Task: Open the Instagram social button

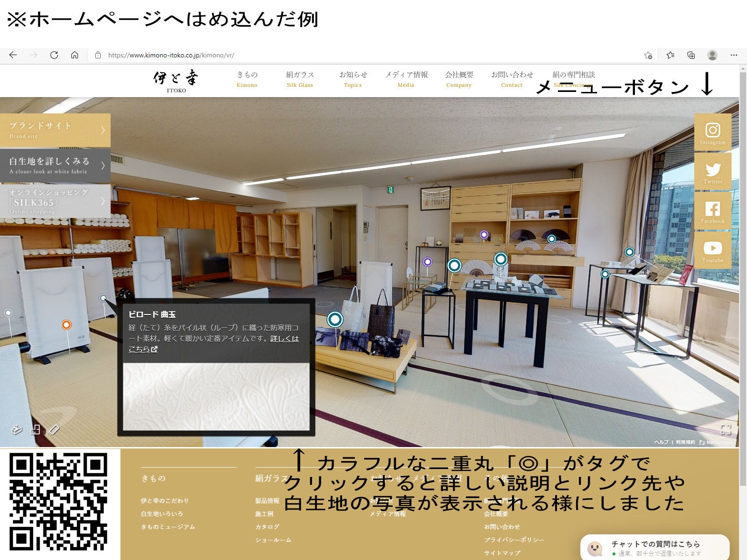Action: pos(712,132)
